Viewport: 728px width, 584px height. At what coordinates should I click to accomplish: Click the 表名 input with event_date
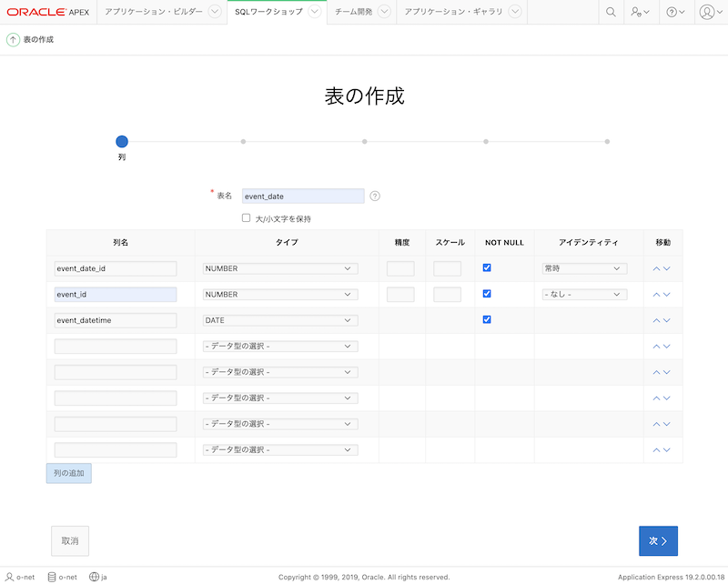(x=303, y=196)
